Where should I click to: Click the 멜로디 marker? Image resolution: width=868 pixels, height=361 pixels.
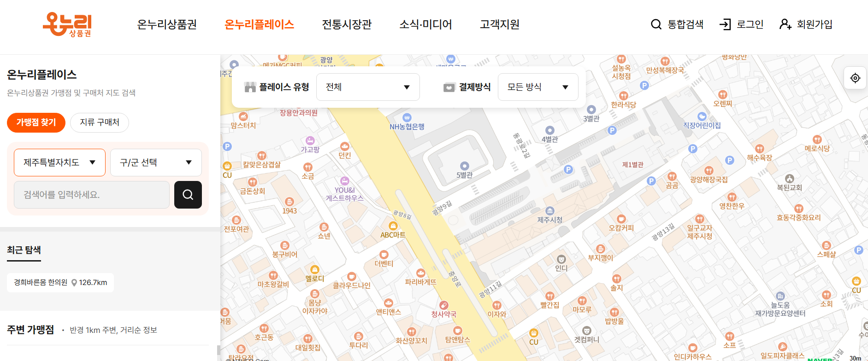(x=315, y=270)
